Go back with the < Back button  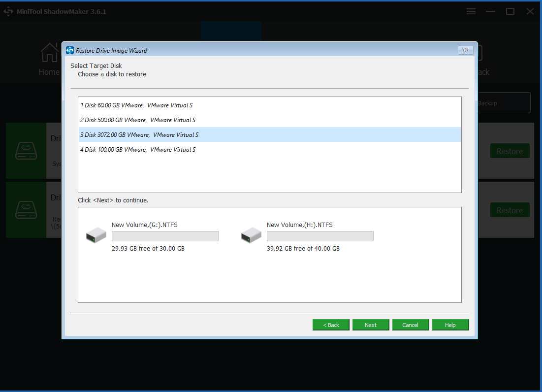331,325
